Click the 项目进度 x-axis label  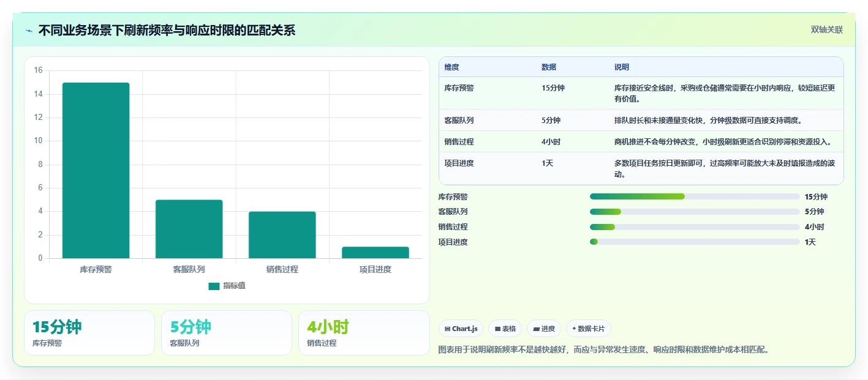point(375,269)
